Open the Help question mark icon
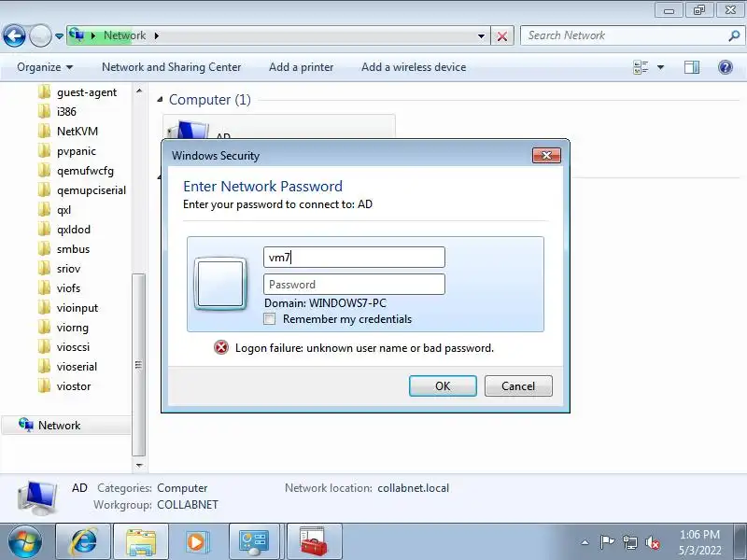The image size is (747, 560). (x=726, y=67)
